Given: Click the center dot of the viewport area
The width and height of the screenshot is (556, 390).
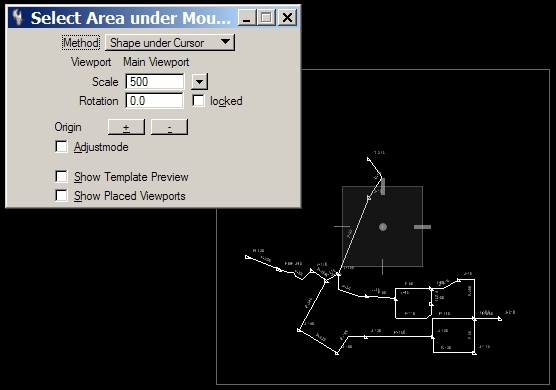Looking at the screenshot, I should (x=383, y=227).
